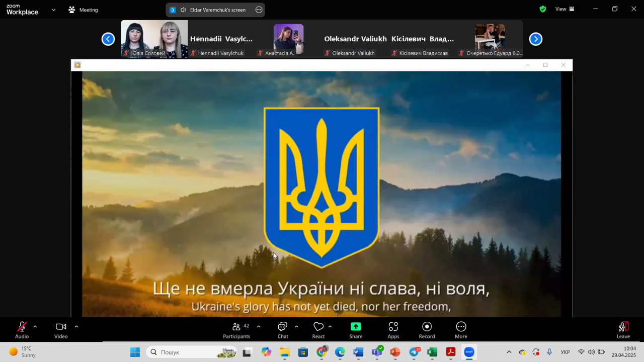Switch to Google Chrome on taskbar

[321, 352]
